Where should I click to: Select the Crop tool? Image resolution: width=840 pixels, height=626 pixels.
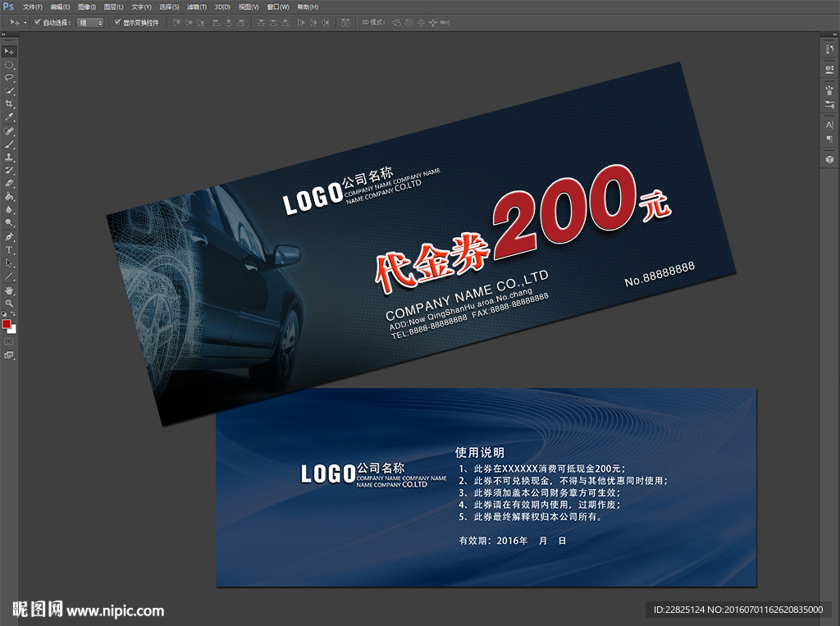[9, 104]
